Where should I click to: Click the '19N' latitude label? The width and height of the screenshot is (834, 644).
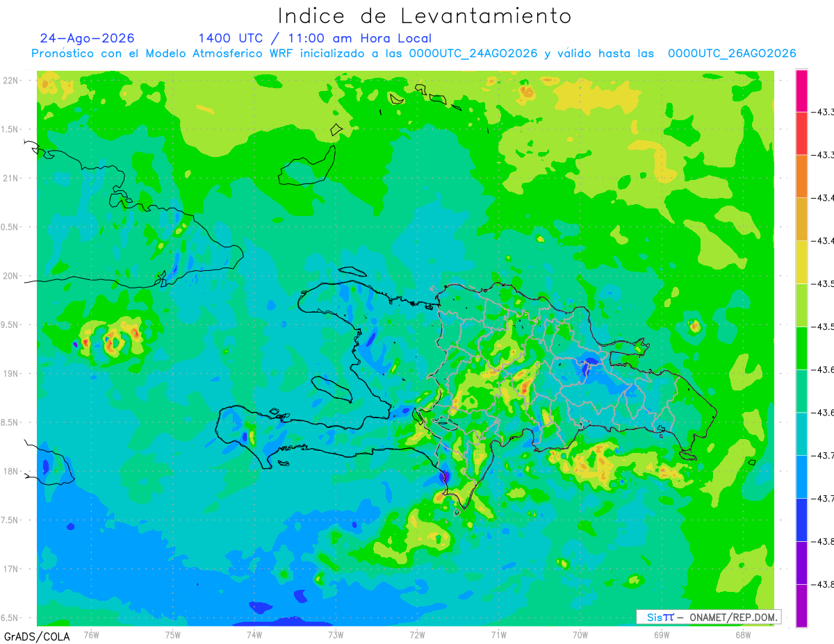point(9,374)
